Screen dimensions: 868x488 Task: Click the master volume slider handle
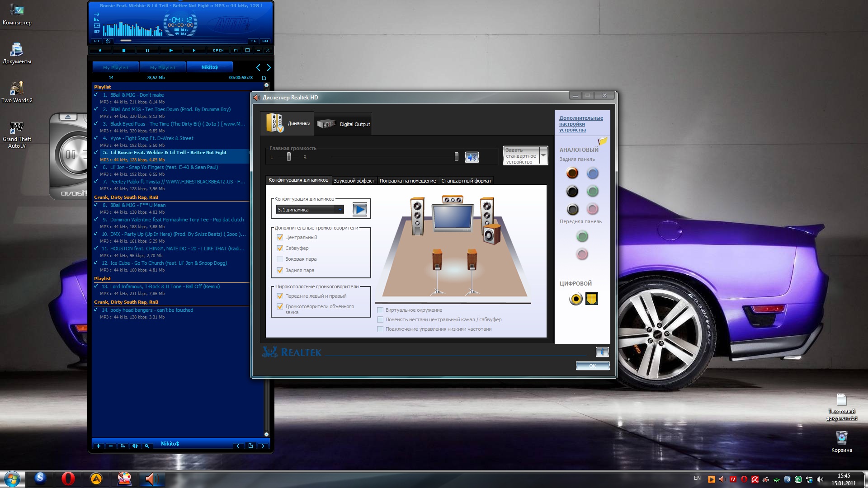pos(456,157)
